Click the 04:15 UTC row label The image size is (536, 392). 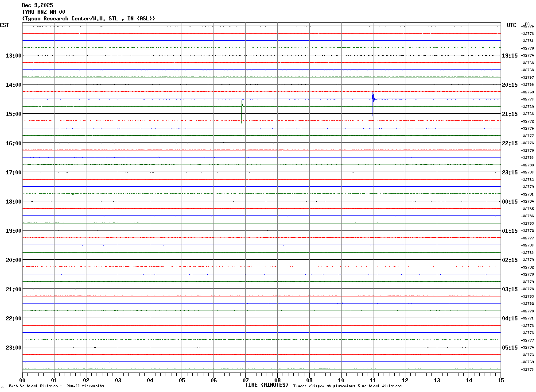[x=510, y=318]
